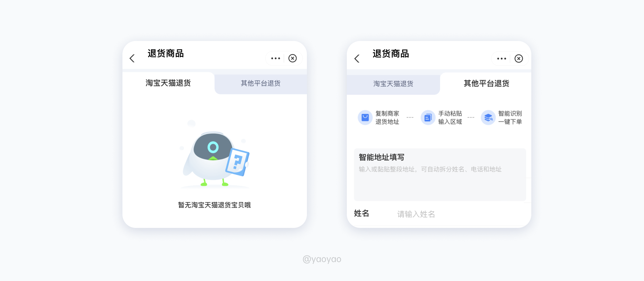Close left panel with circled X icon
The height and width of the screenshot is (281, 644).
click(292, 58)
